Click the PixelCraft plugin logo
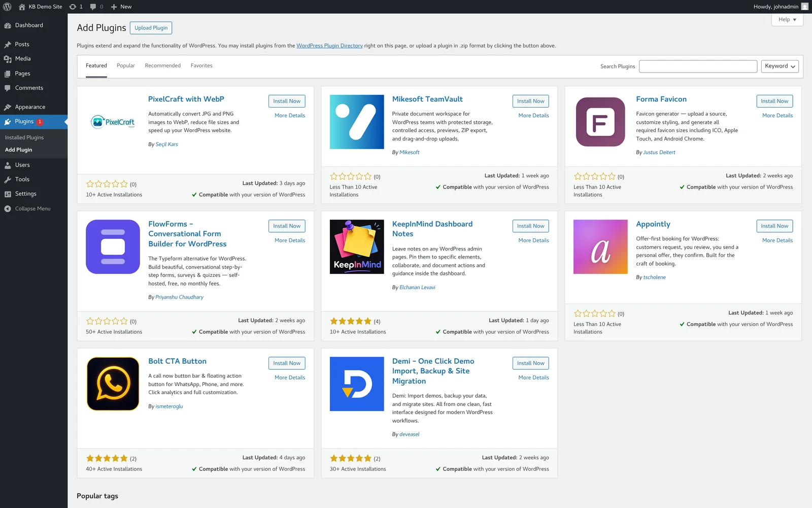Viewport: 812px width, 508px height. click(x=113, y=122)
